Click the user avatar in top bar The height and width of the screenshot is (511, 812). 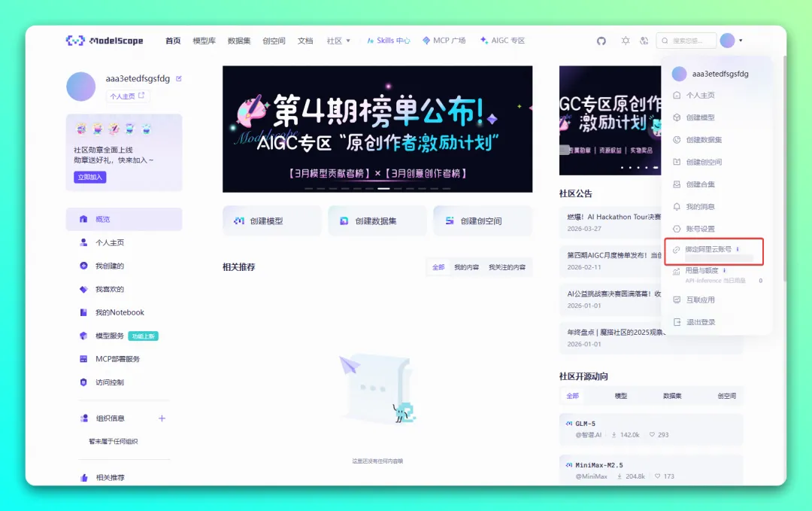click(x=728, y=41)
